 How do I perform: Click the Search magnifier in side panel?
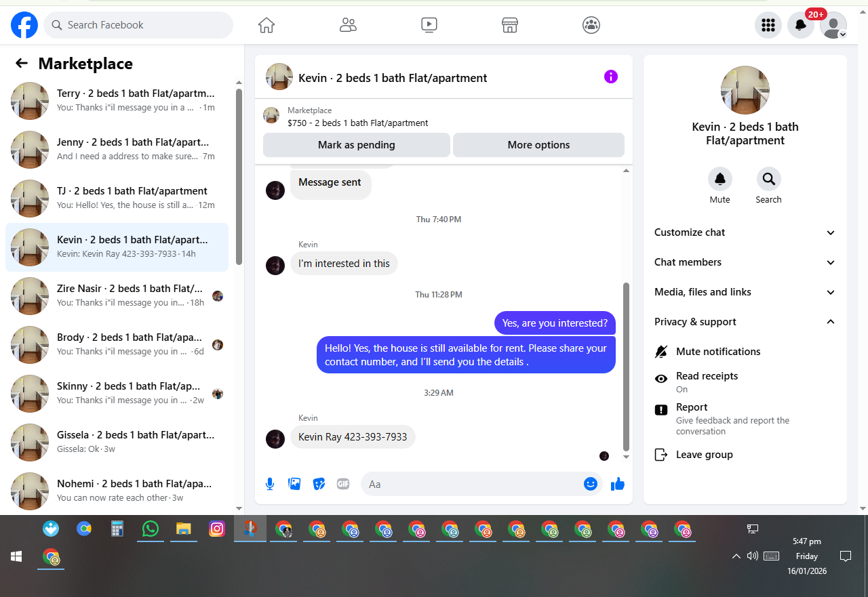tap(769, 179)
